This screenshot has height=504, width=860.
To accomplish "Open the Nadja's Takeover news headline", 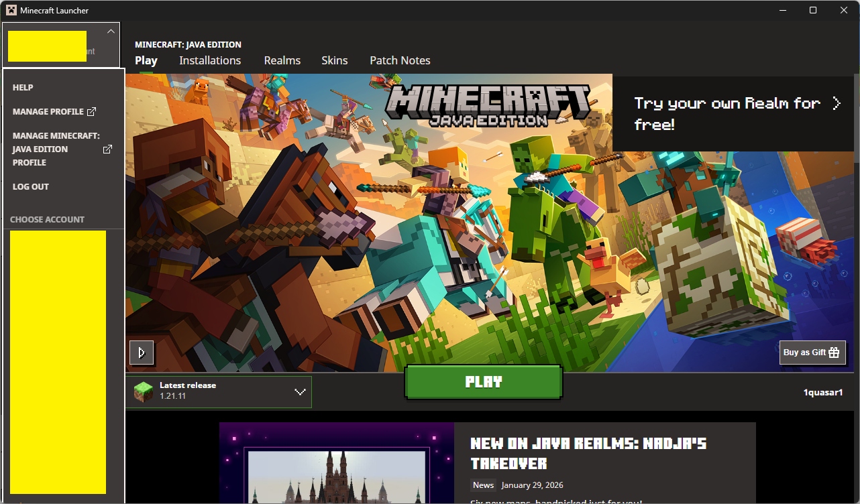I will click(588, 453).
